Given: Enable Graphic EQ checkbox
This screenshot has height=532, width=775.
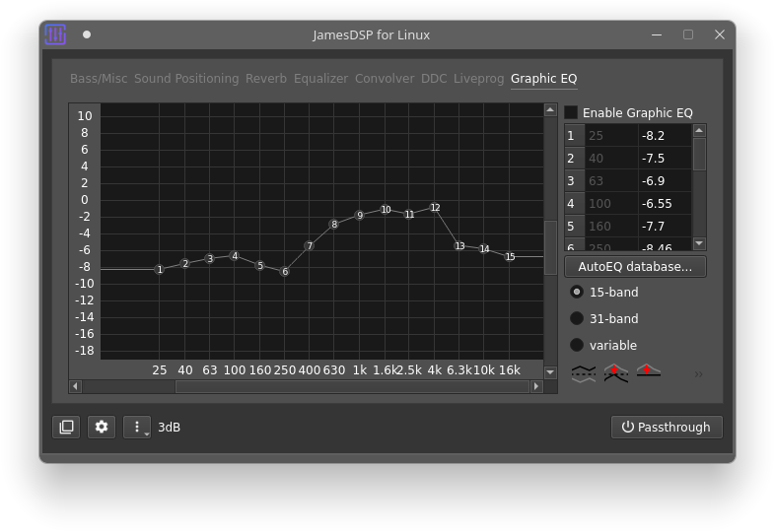Looking at the screenshot, I should coord(571,112).
